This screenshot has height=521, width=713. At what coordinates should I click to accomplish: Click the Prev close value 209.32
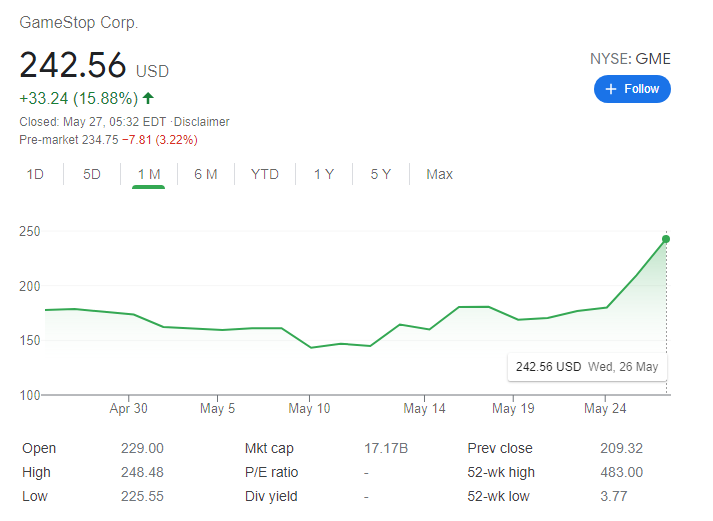pyautogui.click(x=622, y=448)
